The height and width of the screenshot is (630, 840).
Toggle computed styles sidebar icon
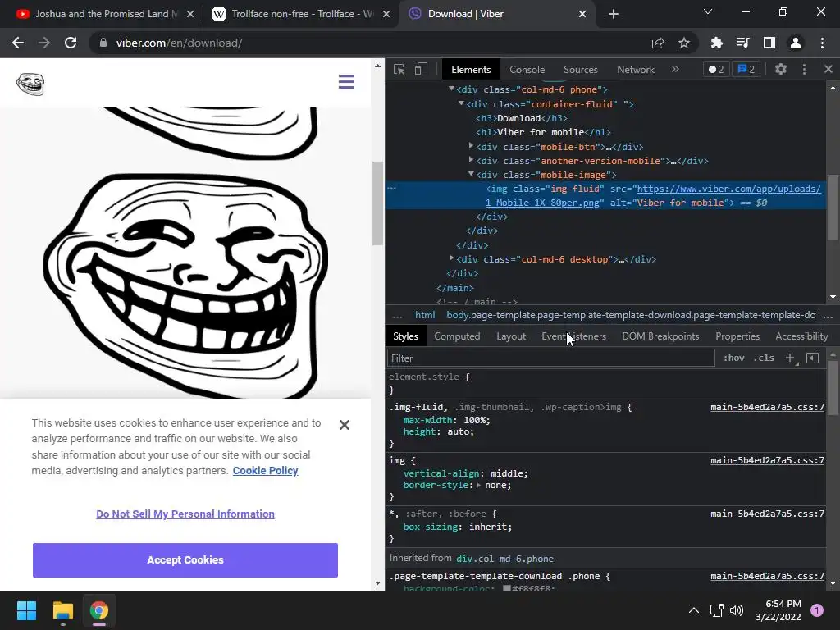[x=812, y=358]
